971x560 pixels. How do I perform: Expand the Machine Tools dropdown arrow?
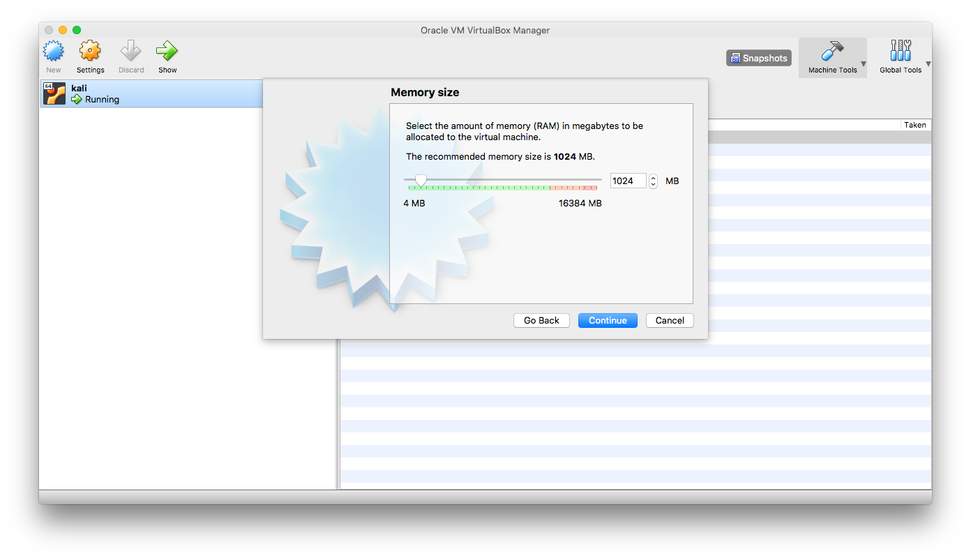pyautogui.click(x=864, y=64)
